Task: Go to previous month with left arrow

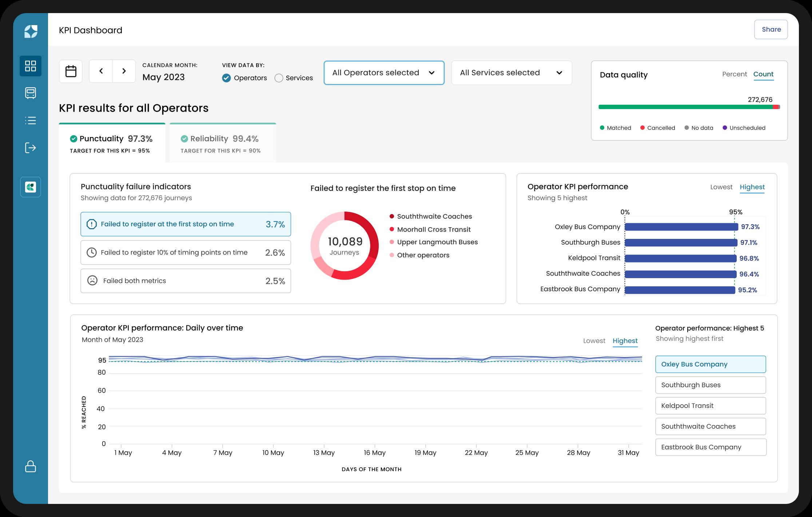Action: tap(101, 71)
